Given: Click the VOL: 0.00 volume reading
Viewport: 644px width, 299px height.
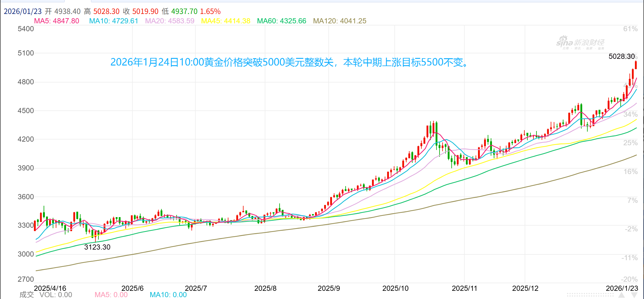Looking at the screenshot, I should pos(56,295).
